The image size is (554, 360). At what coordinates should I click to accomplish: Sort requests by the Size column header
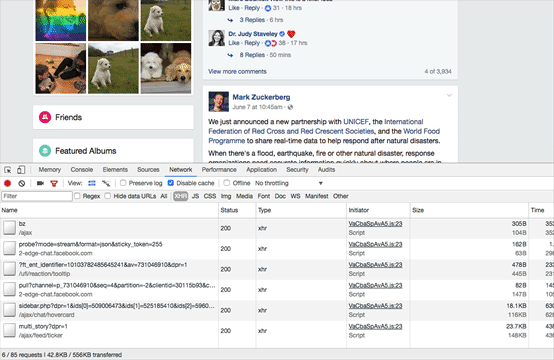(469, 210)
